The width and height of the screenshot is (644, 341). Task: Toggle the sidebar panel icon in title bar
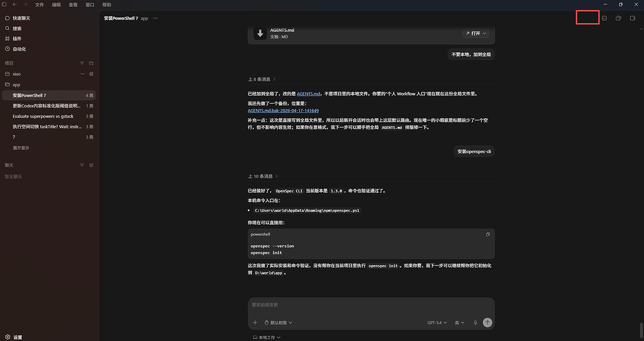pyautogui.click(x=4, y=4)
